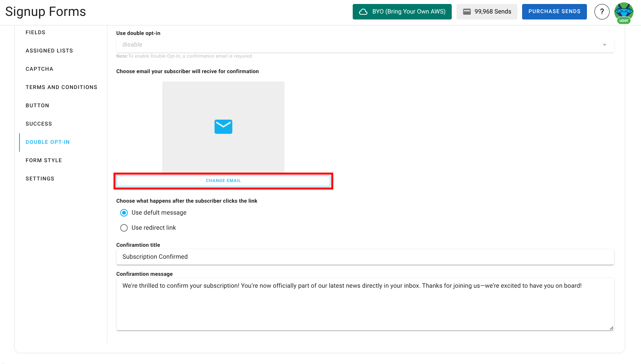Open the help question mark icon
The image size is (641, 364).
(602, 12)
